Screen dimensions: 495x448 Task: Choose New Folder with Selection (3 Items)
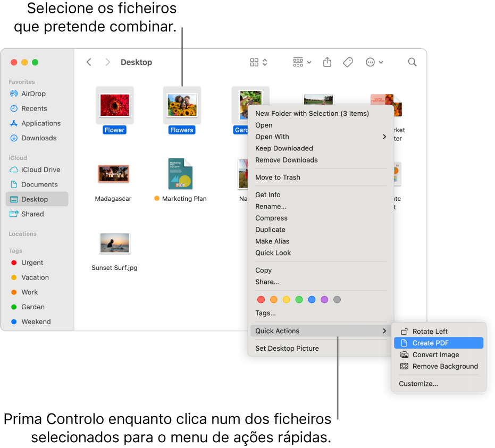click(321, 114)
